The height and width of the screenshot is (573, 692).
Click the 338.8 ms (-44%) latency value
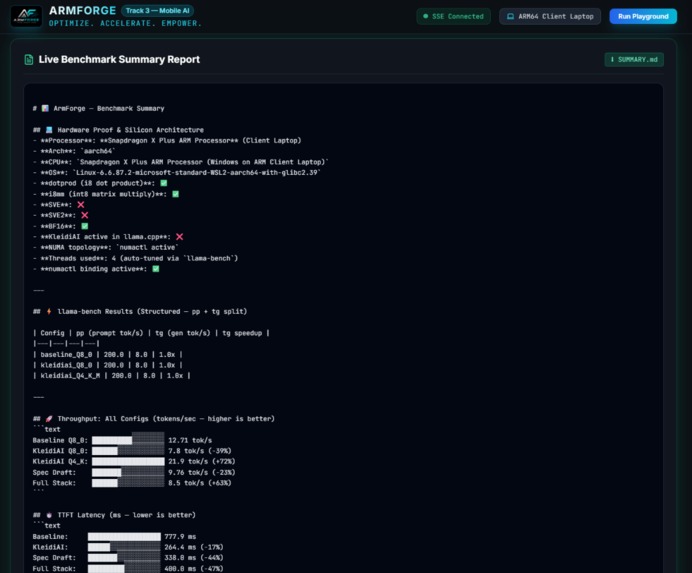click(x=194, y=558)
